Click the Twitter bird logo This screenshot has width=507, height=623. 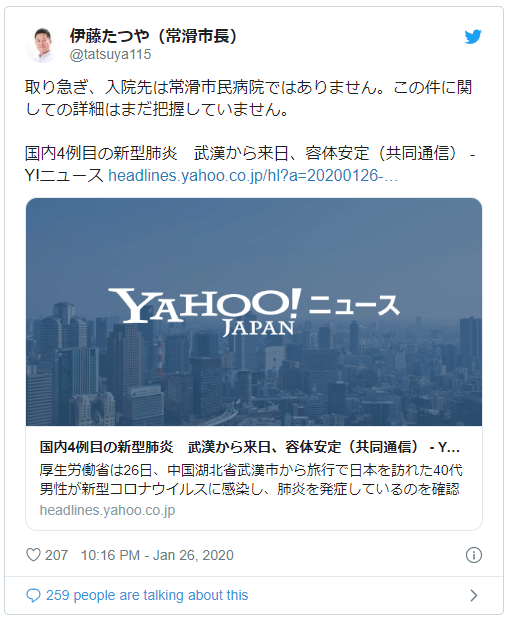(473, 37)
